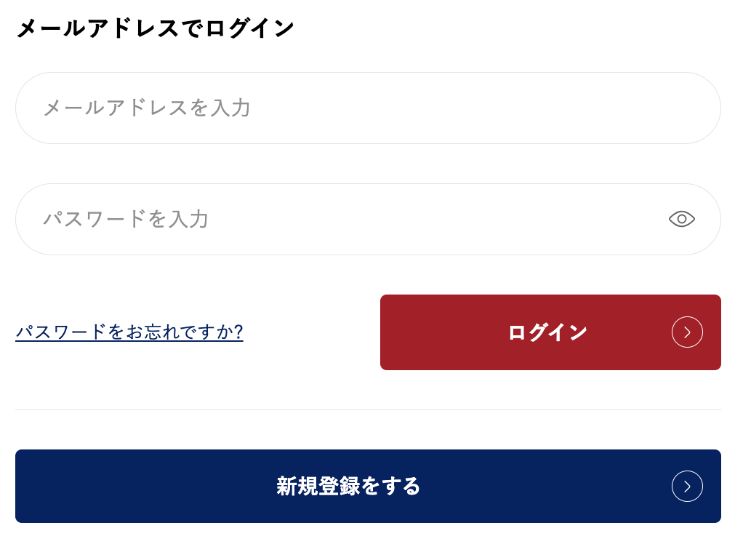Viewport: 743px width, 560px height.
Task: Click the chevron inside the red login button
Action: 687,332
